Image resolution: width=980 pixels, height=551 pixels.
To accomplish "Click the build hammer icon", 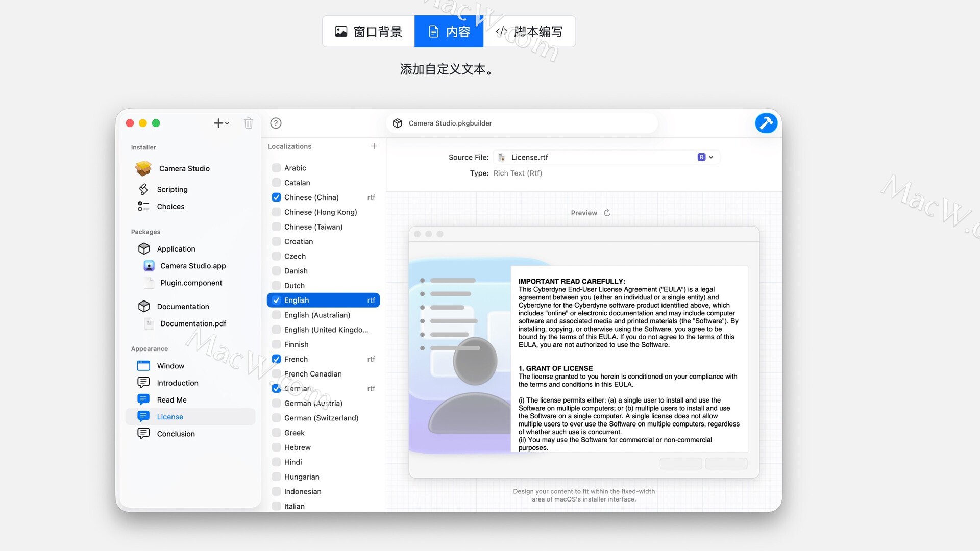I will coord(766,123).
